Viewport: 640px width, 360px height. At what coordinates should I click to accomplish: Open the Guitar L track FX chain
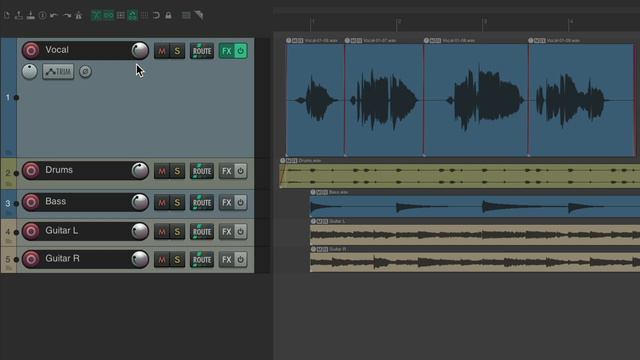point(227,231)
